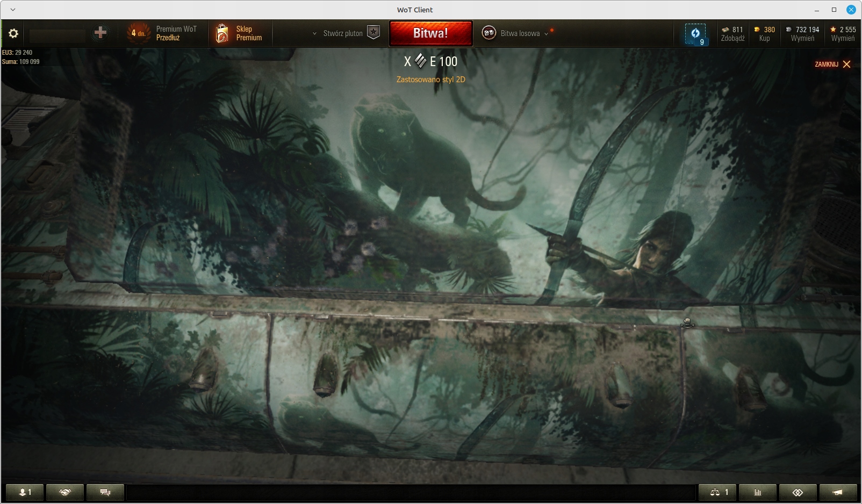Viewport: 862px width, 504px height.
Task: Click the diamond-shaped icon in the bottom bar
Action: coord(798,492)
